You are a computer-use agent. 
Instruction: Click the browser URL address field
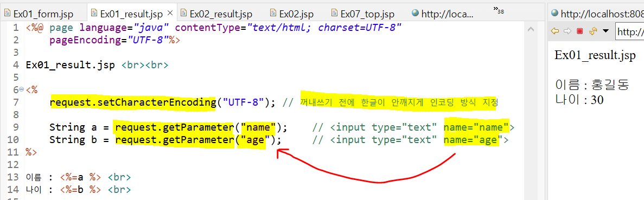[x=629, y=31]
